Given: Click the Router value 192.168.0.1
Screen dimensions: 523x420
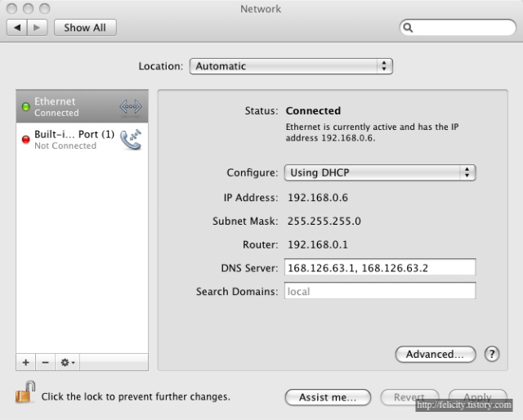Looking at the screenshot, I should pyautogui.click(x=318, y=244).
